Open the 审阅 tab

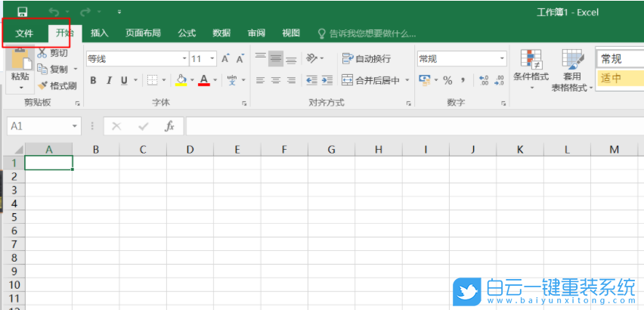coord(256,33)
